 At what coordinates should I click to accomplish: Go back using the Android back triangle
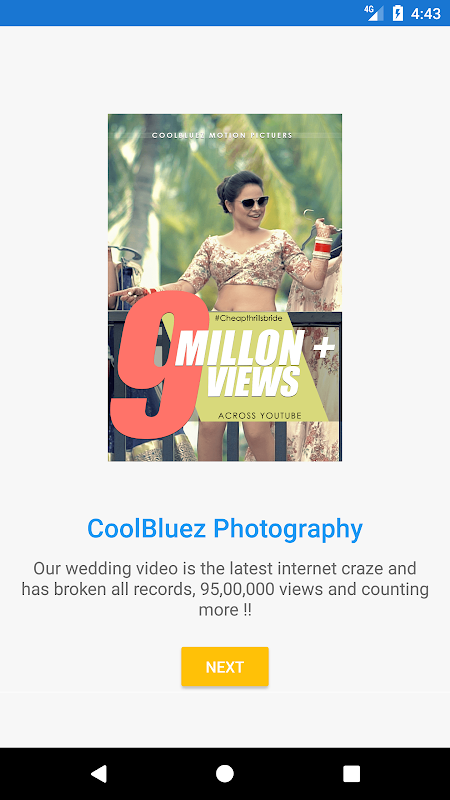[x=98, y=773]
